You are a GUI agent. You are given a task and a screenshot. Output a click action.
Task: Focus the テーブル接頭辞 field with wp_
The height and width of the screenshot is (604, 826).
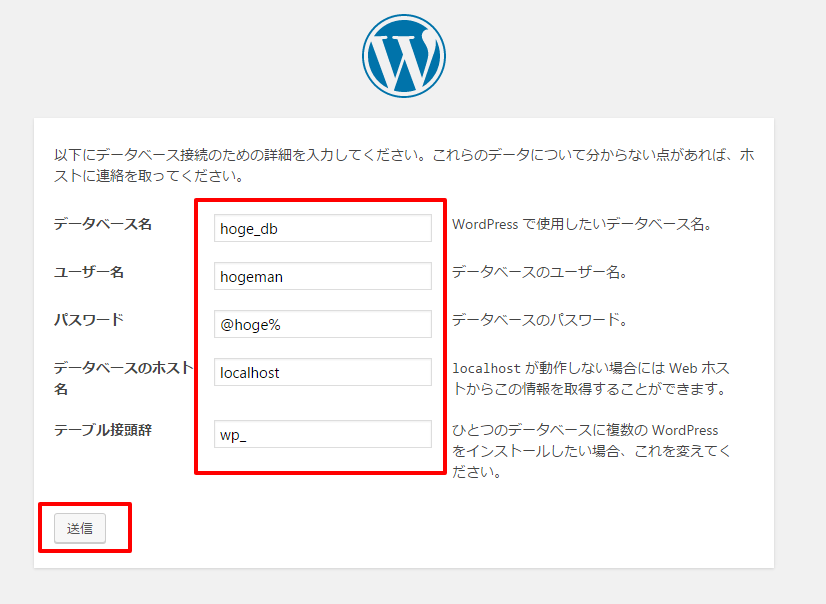[x=322, y=434]
